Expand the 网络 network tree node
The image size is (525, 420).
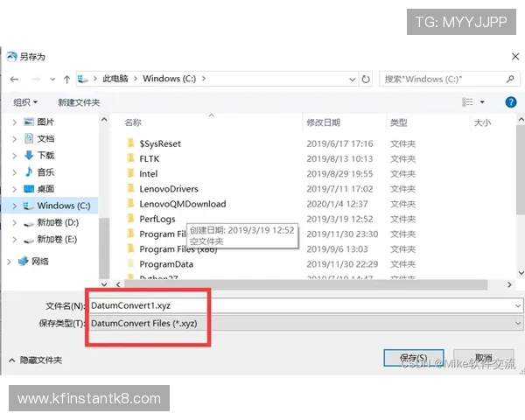point(10,261)
